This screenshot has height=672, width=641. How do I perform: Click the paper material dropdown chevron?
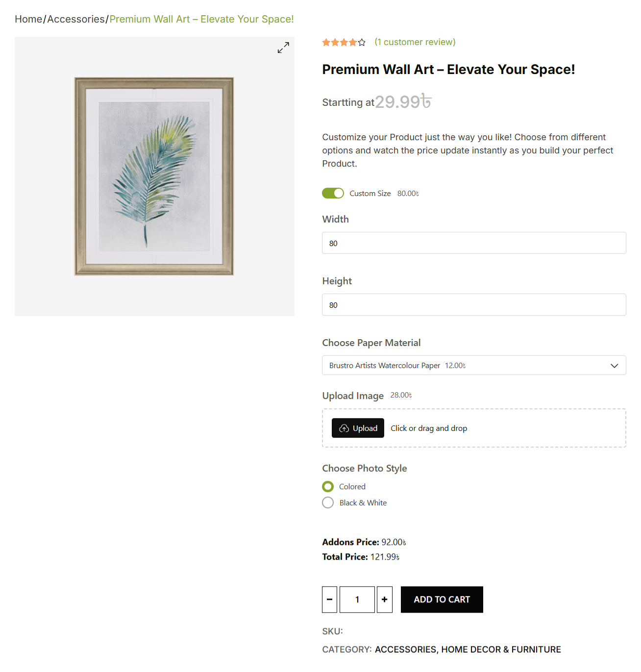tap(615, 366)
